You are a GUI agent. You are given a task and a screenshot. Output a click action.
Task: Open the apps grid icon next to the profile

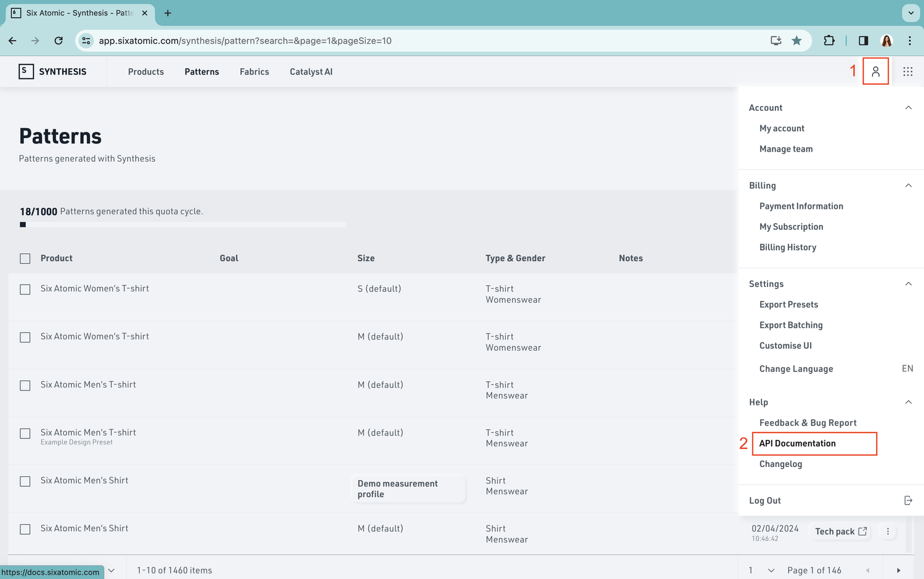(x=908, y=71)
